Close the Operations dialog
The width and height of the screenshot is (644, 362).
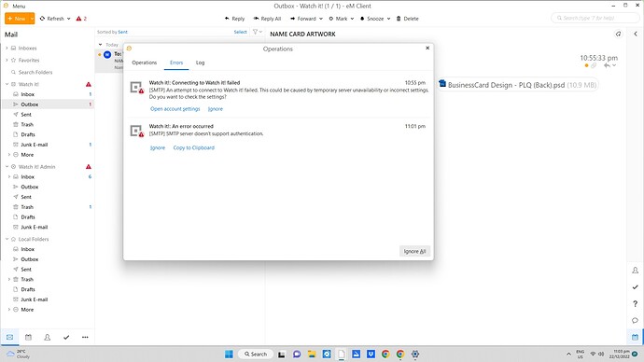(x=427, y=48)
